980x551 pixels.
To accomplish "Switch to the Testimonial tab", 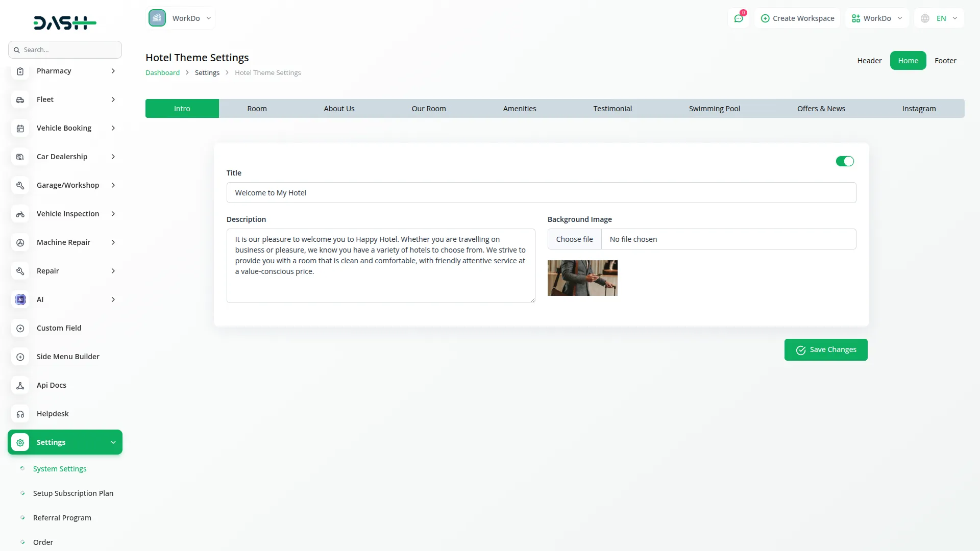I will [x=612, y=108].
